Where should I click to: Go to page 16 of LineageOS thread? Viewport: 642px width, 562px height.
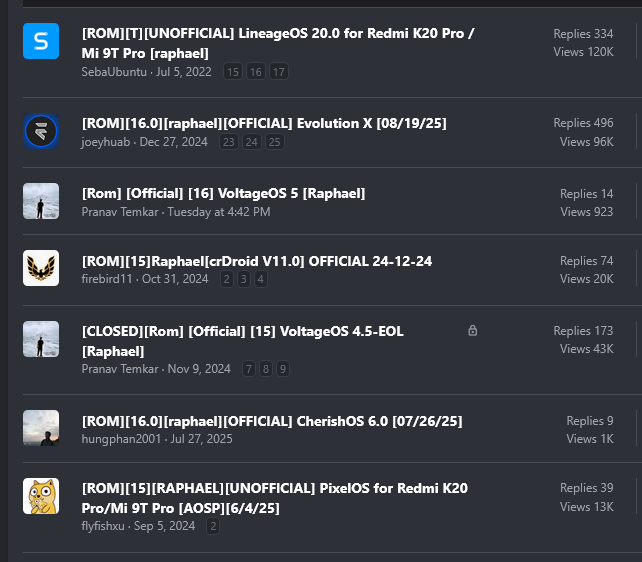point(255,72)
